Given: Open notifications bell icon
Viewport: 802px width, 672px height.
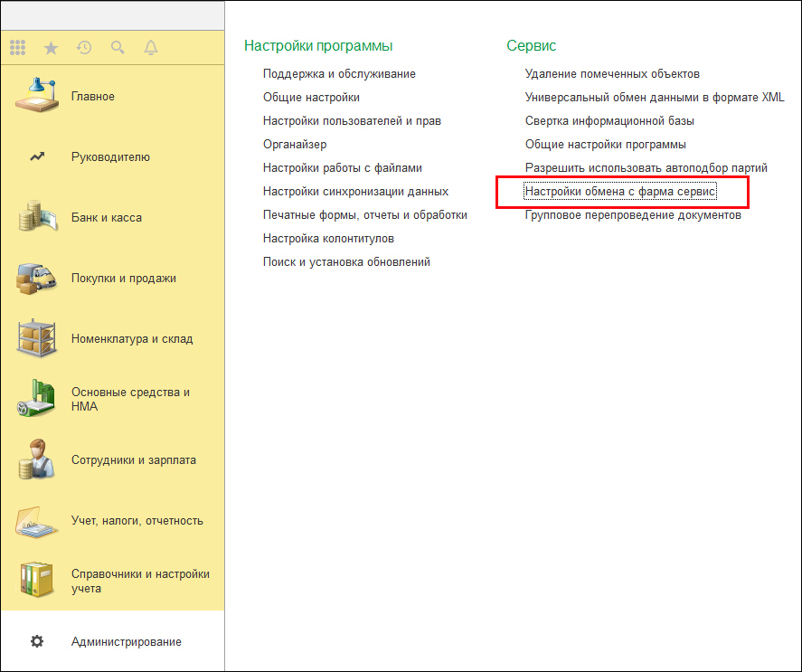Looking at the screenshot, I should coord(151,48).
